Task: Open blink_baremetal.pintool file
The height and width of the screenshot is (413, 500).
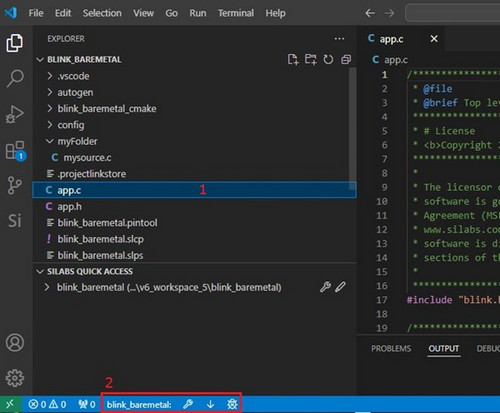Action: [x=194, y=223]
